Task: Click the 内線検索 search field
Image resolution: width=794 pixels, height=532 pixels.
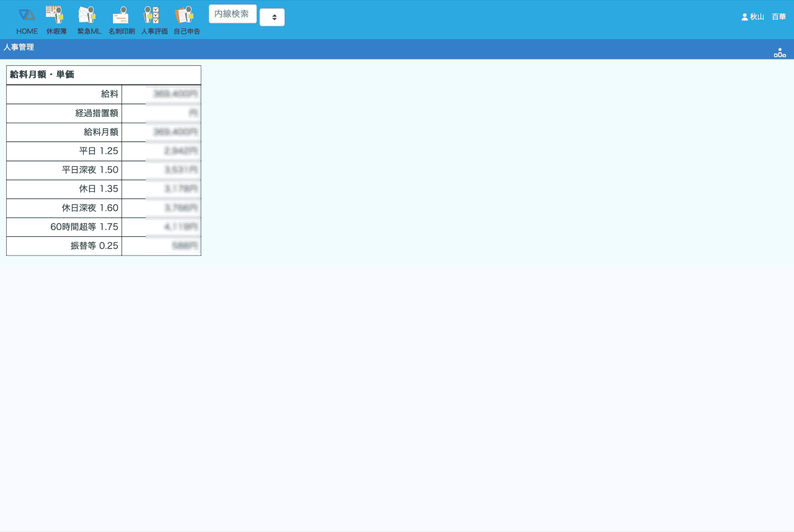Action: click(x=233, y=14)
